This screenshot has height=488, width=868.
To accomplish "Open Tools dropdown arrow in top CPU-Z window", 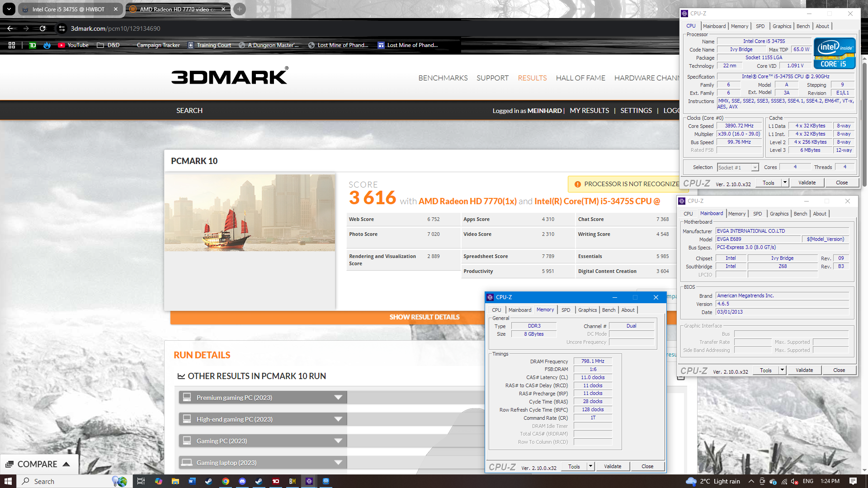I will pos(785,183).
